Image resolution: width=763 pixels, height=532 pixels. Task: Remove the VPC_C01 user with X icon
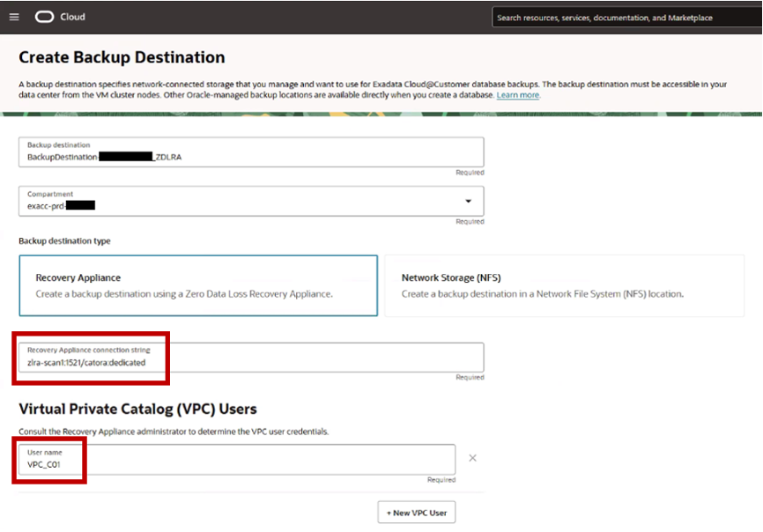coord(472,458)
